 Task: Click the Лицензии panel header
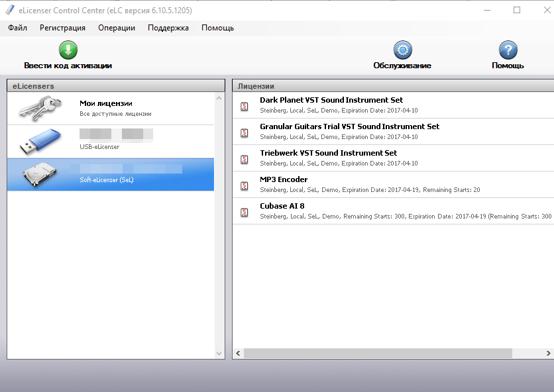[x=393, y=86]
